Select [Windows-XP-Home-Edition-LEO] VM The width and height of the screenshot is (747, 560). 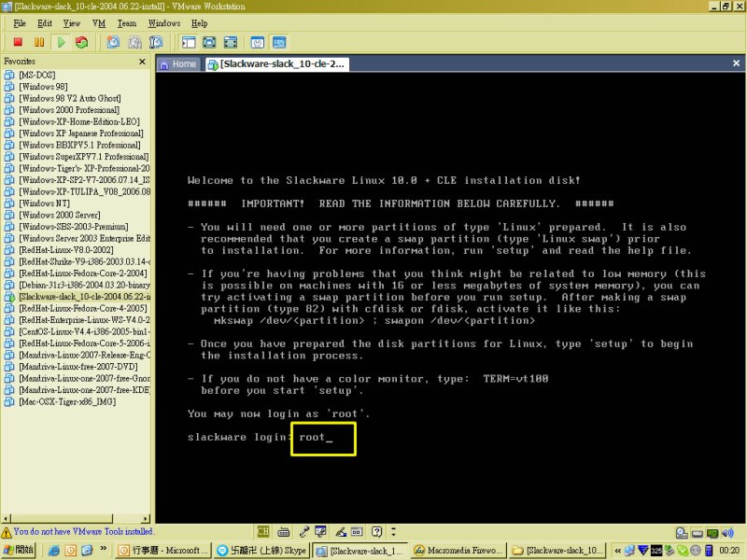coord(79,121)
